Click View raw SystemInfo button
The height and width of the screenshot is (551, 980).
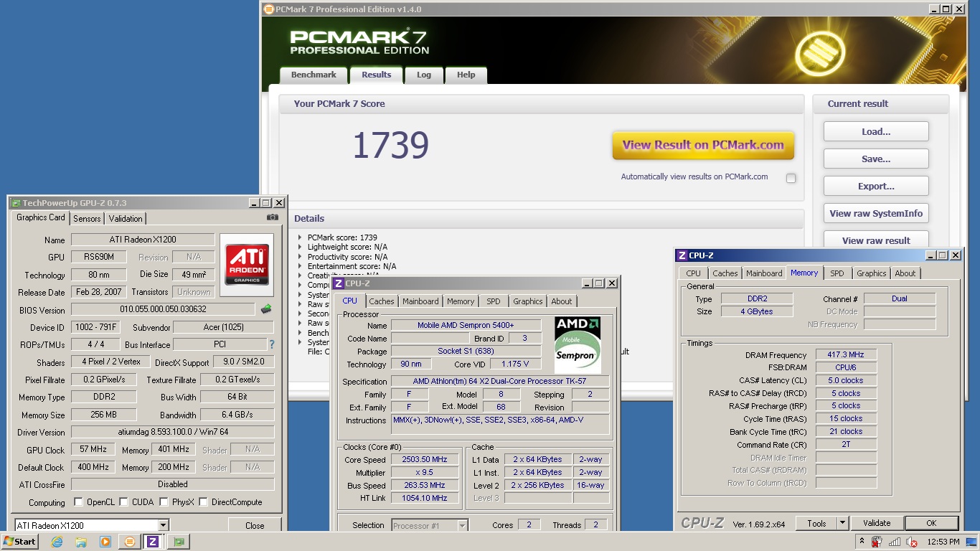(876, 213)
